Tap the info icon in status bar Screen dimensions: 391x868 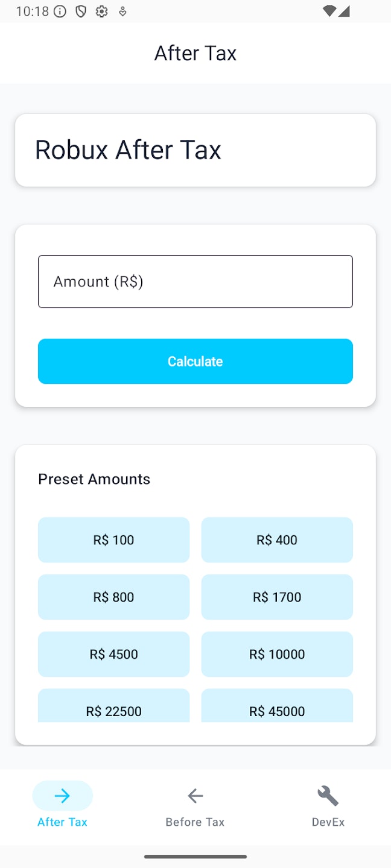tap(60, 11)
